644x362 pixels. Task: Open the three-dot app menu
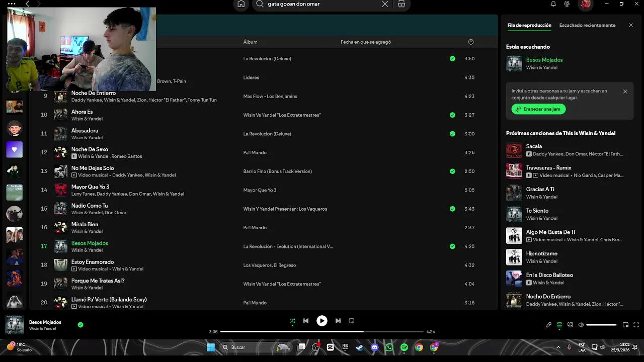[12, 4]
